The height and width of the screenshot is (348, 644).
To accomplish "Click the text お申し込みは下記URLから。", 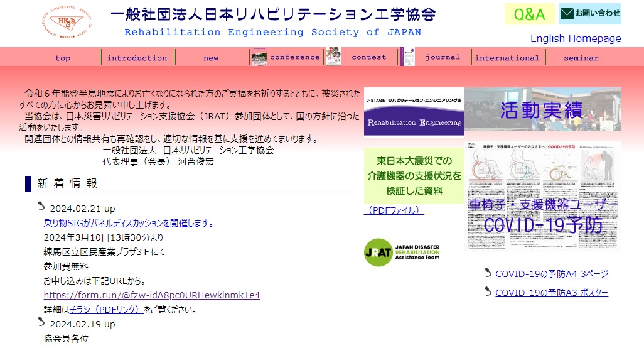I will click(x=95, y=281).
